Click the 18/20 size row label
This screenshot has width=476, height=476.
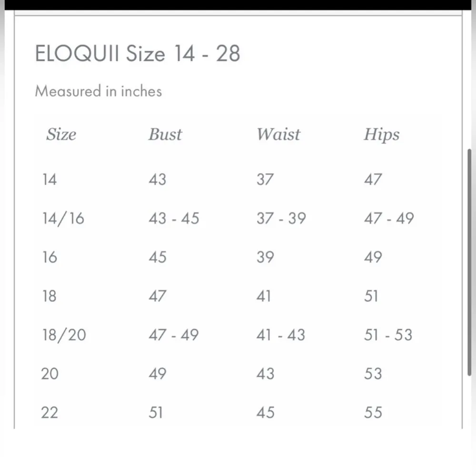(x=64, y=335)
